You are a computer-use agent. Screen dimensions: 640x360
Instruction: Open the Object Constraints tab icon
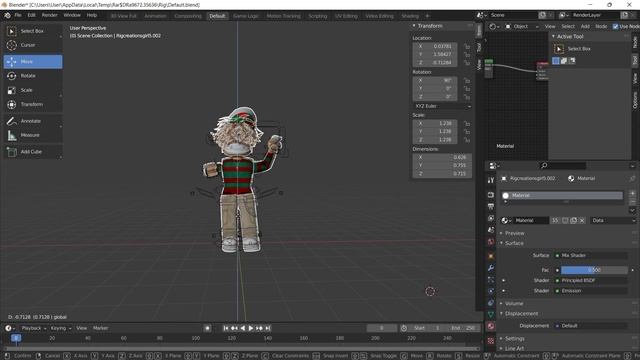491,303
